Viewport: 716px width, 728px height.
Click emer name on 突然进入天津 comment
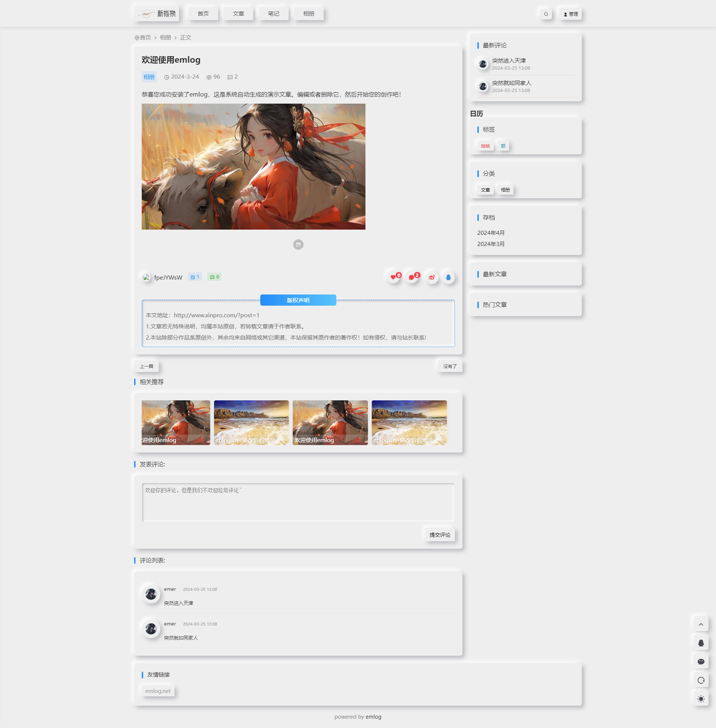coord(170,589)
